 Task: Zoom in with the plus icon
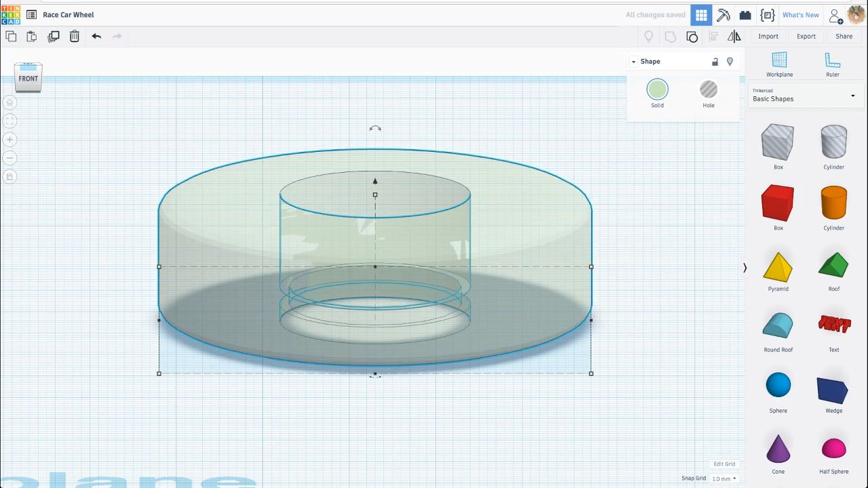point(9,140)
